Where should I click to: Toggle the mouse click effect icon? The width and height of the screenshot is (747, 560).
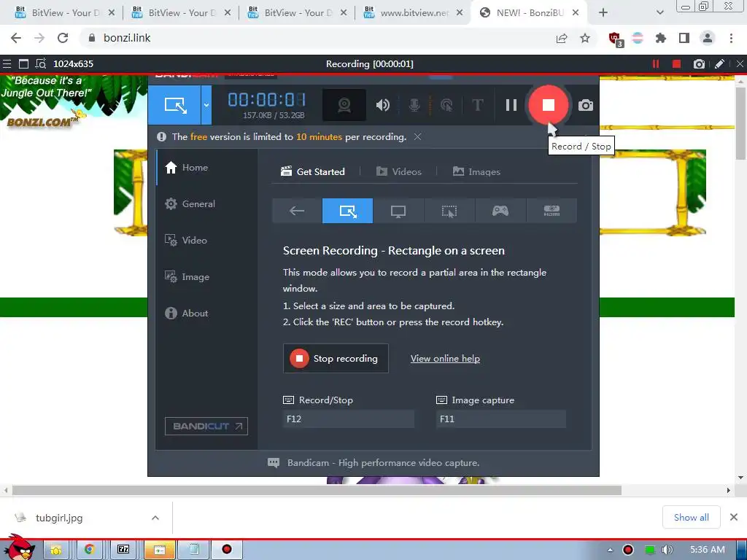[446, 105]
